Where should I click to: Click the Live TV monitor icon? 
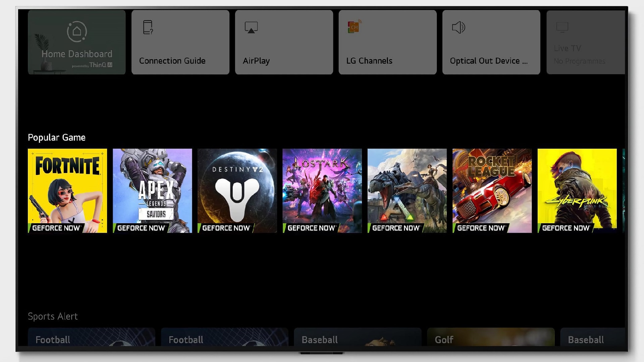pyautogui.click(x=562, y=27)
